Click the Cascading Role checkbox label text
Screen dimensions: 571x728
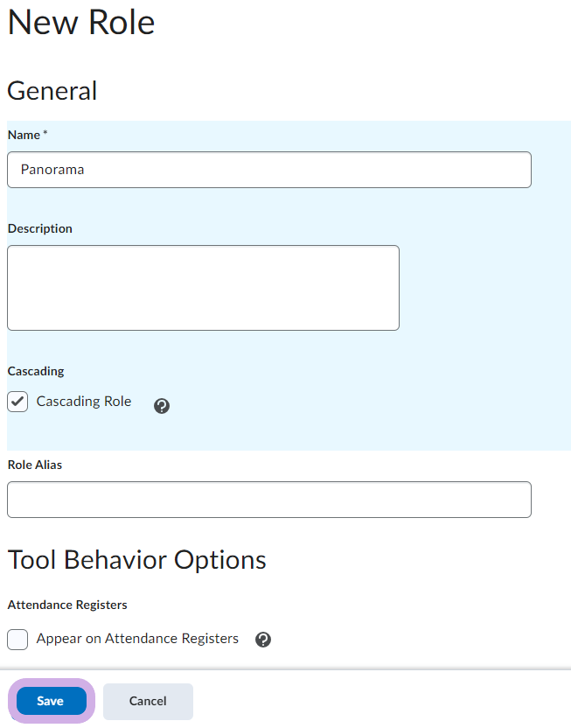84,402
